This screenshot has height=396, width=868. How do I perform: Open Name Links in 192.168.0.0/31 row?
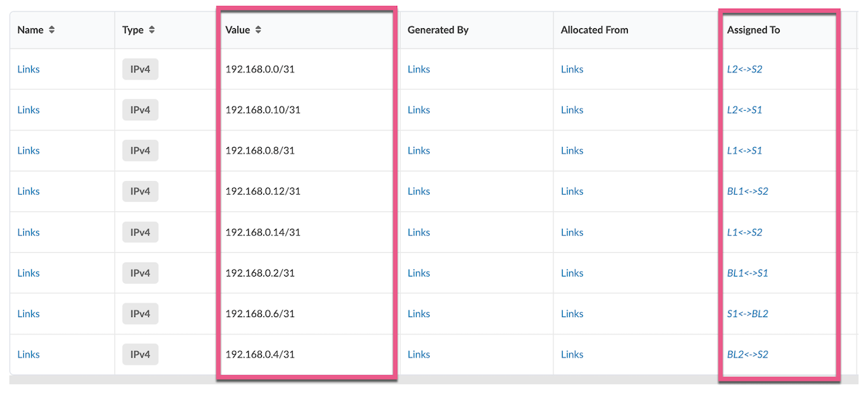click(x=28, y=69)
